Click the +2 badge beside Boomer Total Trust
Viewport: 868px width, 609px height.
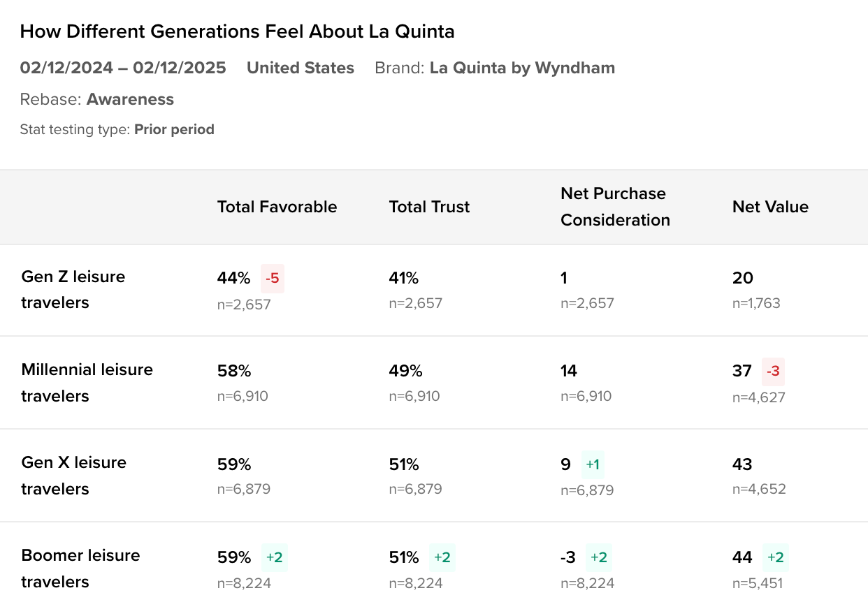click(x=442, y=557)
